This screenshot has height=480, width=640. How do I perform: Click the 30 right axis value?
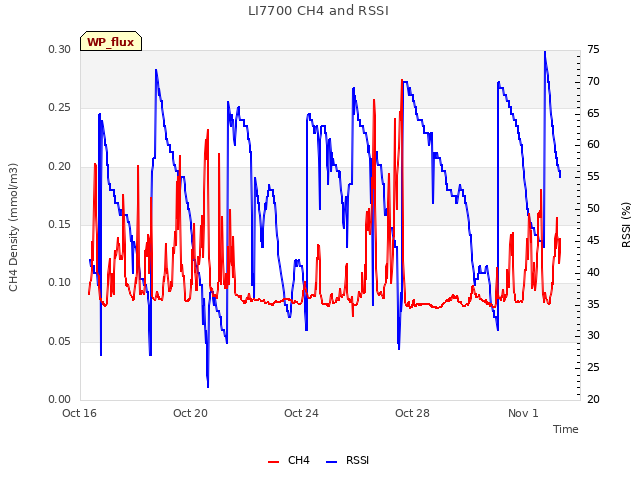[593, 336]
